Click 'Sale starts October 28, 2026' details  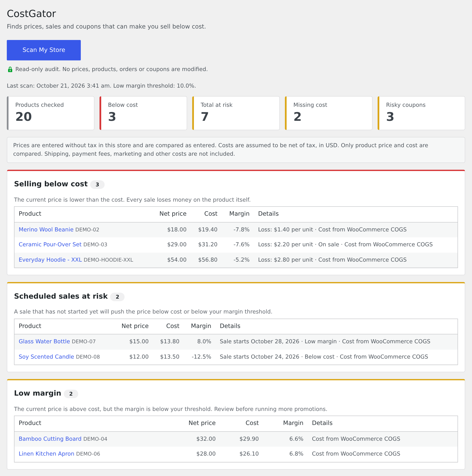(259, 342)
